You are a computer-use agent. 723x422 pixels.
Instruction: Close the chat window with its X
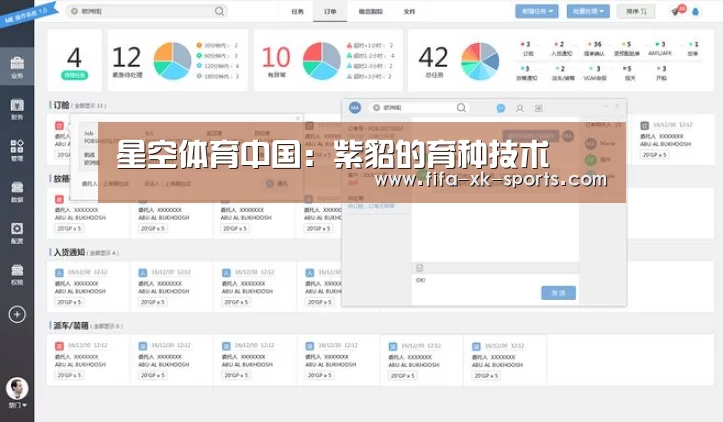tap(617, 107)
